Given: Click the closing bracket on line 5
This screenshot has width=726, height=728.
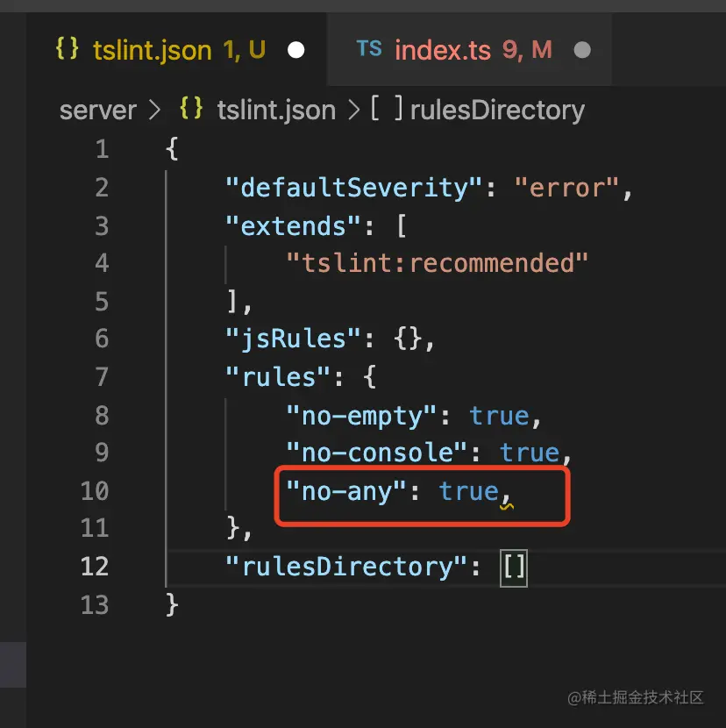Looking at the screenshot, I should (232, 301).
